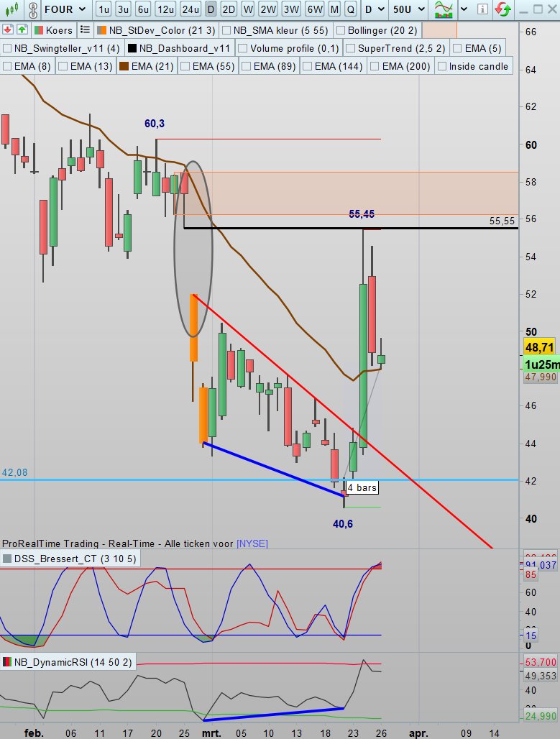
Task: Click the Koers color swatch
Action: coord(38,31)
